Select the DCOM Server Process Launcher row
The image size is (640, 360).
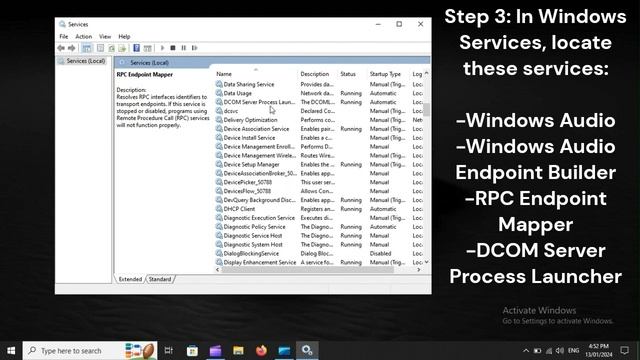pyautogui.click(x=319, y=102)
